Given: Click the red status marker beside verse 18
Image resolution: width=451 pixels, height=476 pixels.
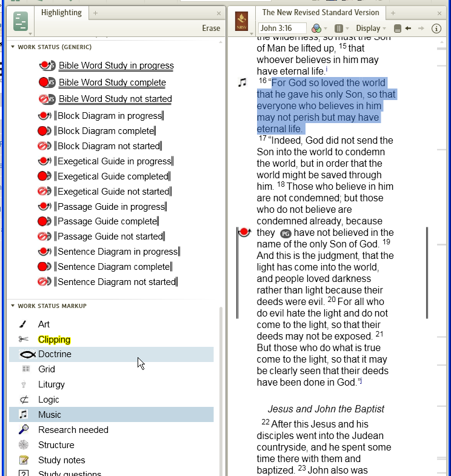Looking at the screenshot, I should [x=244, y=232].
